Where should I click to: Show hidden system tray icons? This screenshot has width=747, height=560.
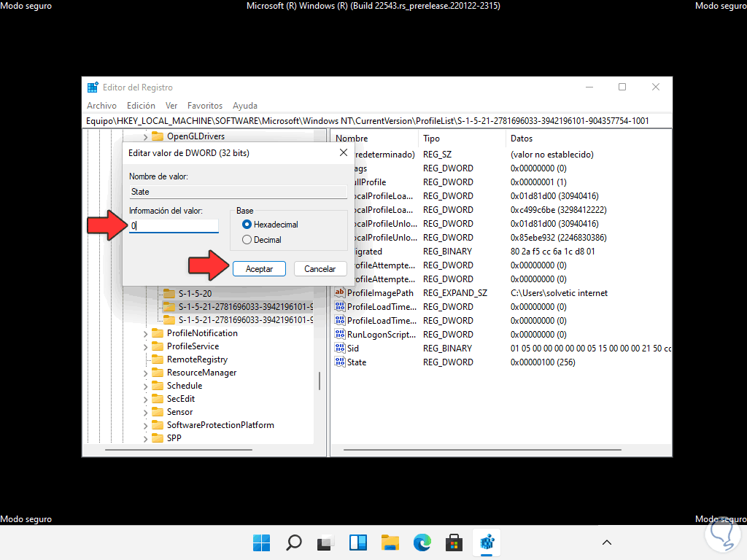[606, 542]
